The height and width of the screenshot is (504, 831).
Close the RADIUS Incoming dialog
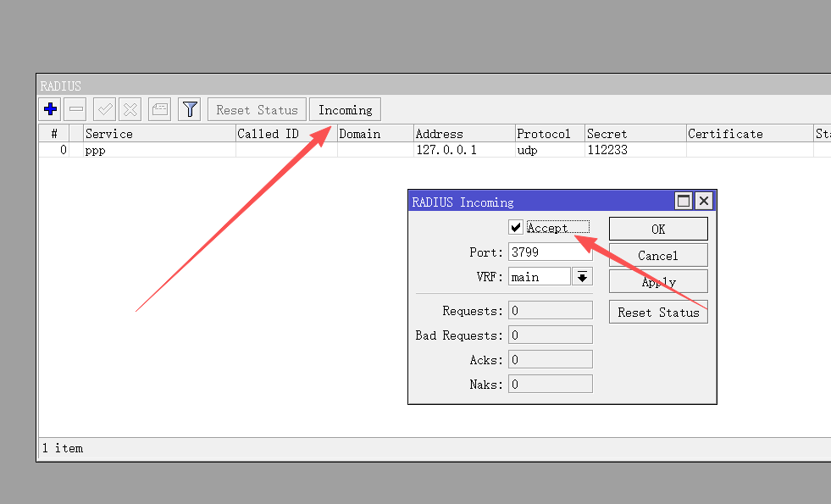pyautogui.click(x=704, y=202)
